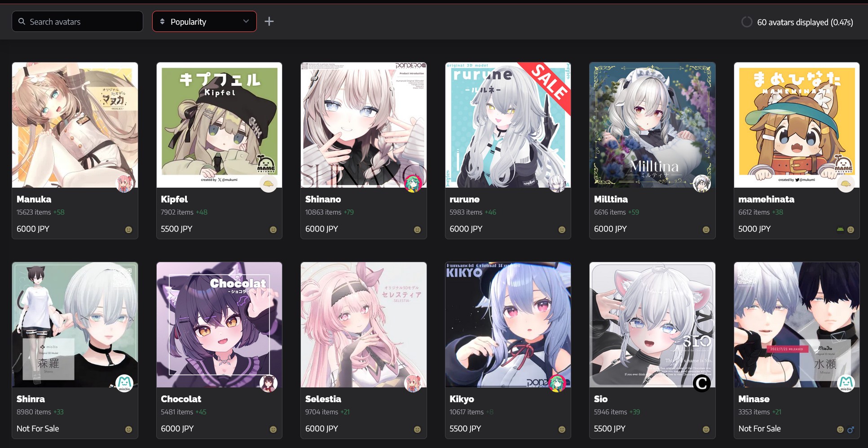Open the Shinano avatar title link
The image size is (868, 448).
point(323,199)
